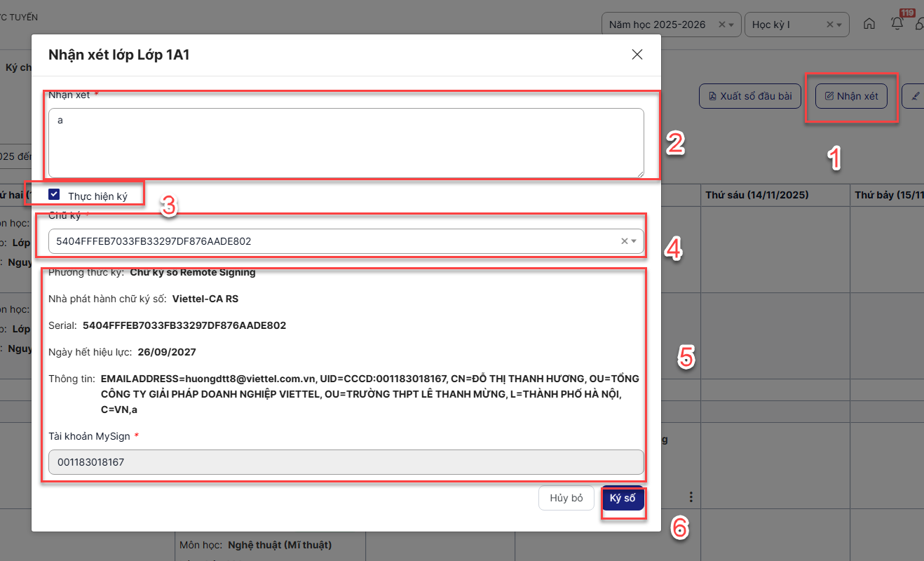The width and height of the screenshot is (924, 561).
Task: Click the Xuất sổ đầu bài button
Action: tap(749, 96)
